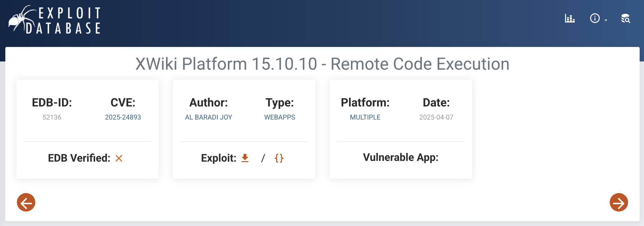The height and width of the screenshot is (226, 644).
Task: Click the XWiki Platform 15.10.10 title
Action: [x=322, y=64]
